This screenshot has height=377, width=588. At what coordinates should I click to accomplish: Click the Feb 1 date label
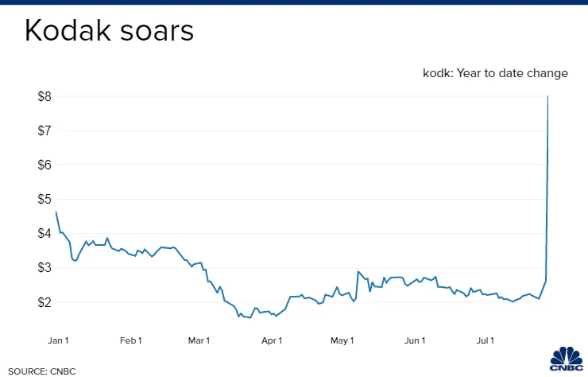(x=130, y=340)
